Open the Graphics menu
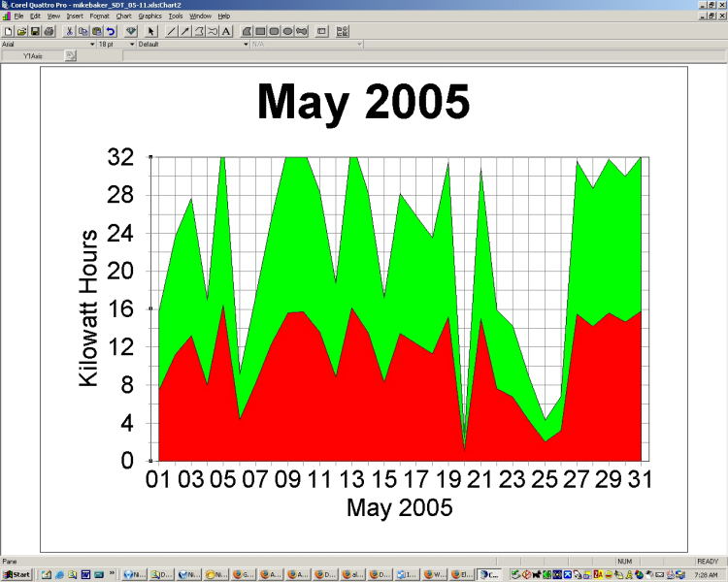This screenshot has width=728, height=582. [149, 16]
